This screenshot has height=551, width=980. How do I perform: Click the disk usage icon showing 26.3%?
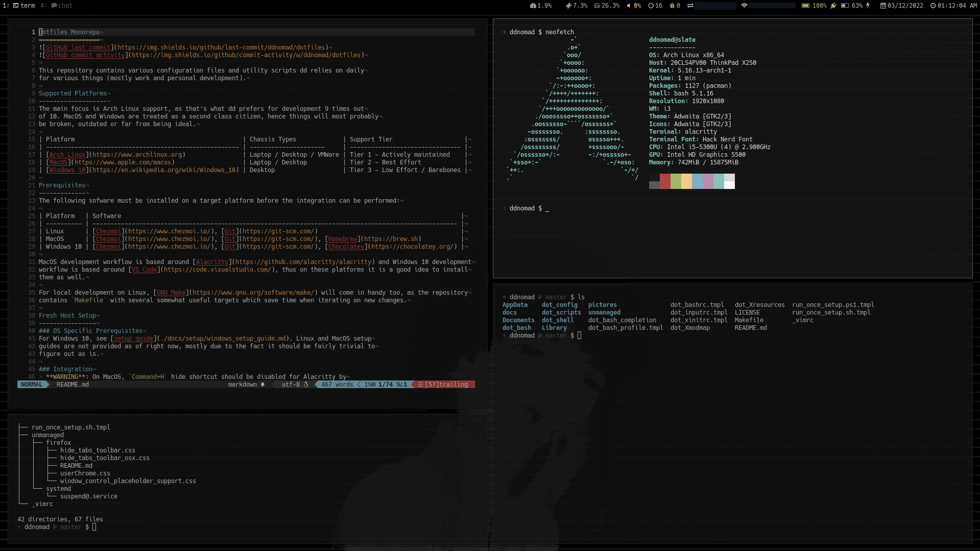click(x=597, y=6)
